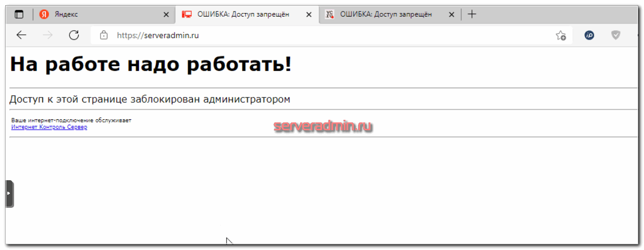
Task: Click the text Ваше интернет-подключение обслуживает
Action: coord(71,120)
